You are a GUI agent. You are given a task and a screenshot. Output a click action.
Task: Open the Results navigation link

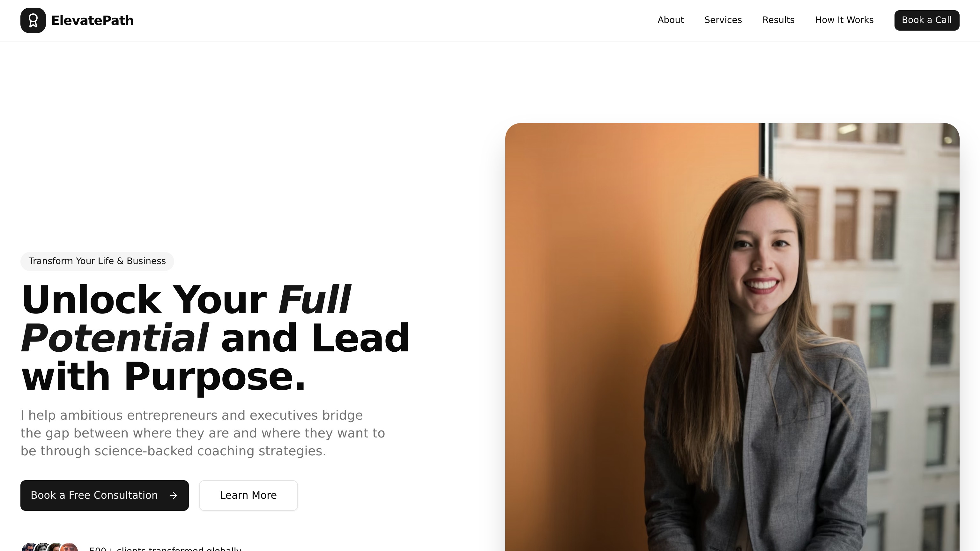[x=778, y=20]
